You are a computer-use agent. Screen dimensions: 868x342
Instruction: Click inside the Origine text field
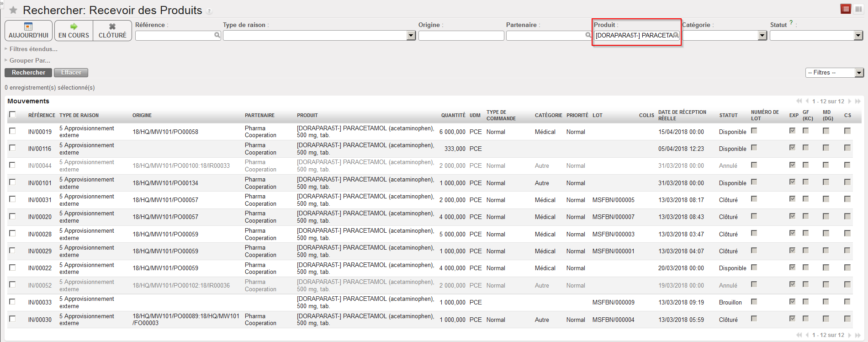(x=461, y=36)
